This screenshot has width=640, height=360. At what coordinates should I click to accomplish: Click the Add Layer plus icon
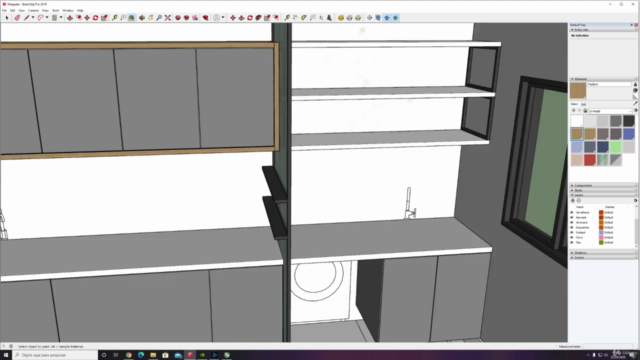pos(573,200)
